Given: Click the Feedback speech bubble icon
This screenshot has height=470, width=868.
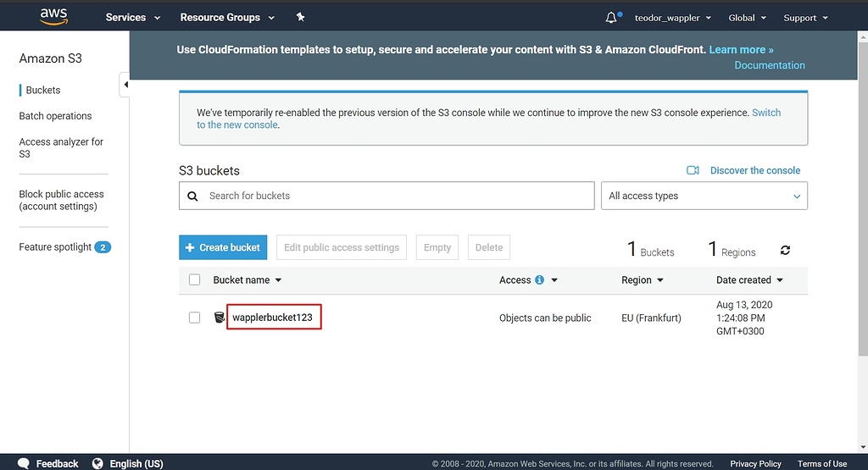Looking at the screenshot, I should [x=23, y=463].
